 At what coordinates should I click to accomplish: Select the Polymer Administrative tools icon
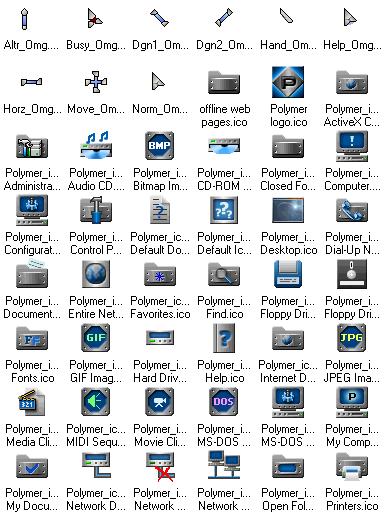pyautogui.click(x=32, y=146)
